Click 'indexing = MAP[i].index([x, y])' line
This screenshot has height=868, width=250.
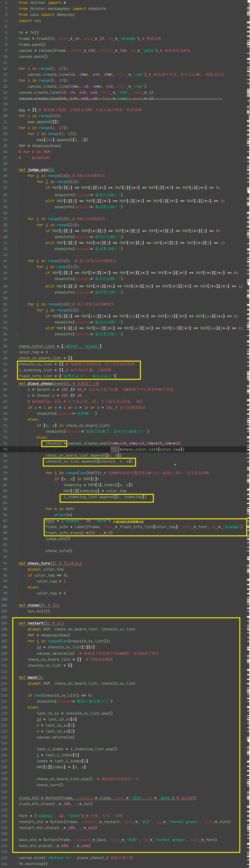pyautogui.click(x=98, y=485)
